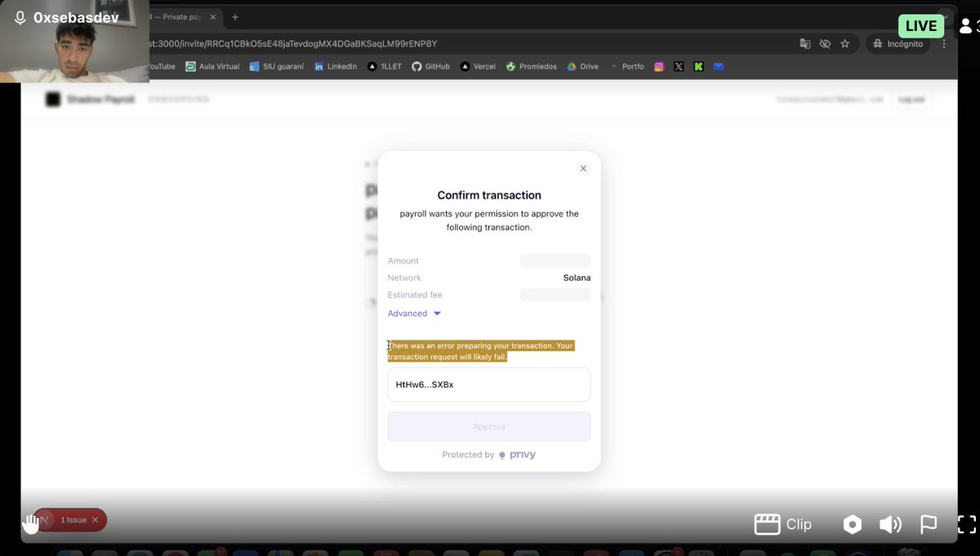Click the microphone icon beside 0xsebasdev
The height and width of the screenshot is (556, 980).
tap(20, 18)
